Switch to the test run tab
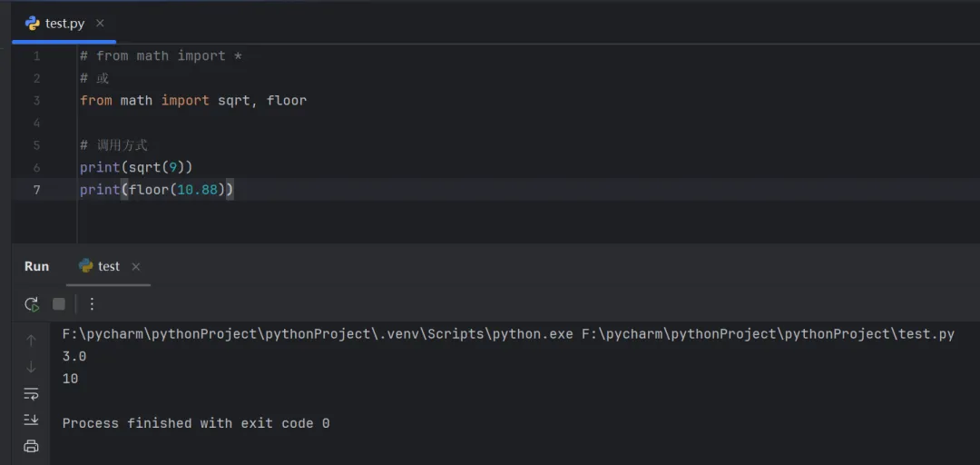The height and width of the screenshot is (465, 980). pyautogui.click(x=108, y=266)
